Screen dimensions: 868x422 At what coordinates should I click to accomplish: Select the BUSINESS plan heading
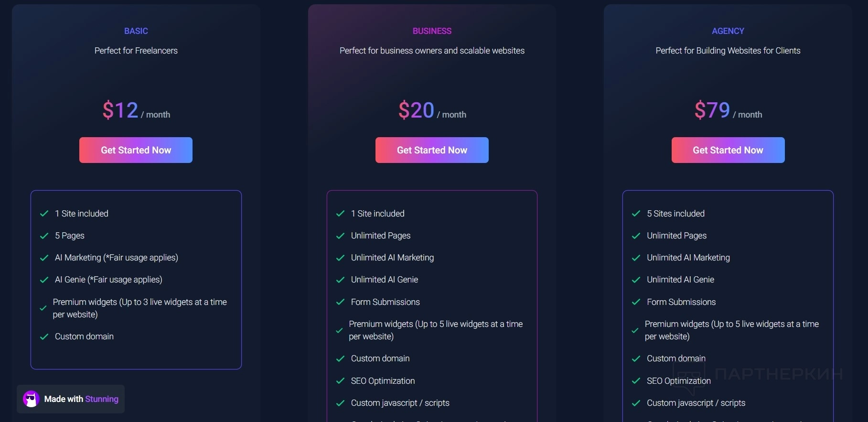click(432, 31)
